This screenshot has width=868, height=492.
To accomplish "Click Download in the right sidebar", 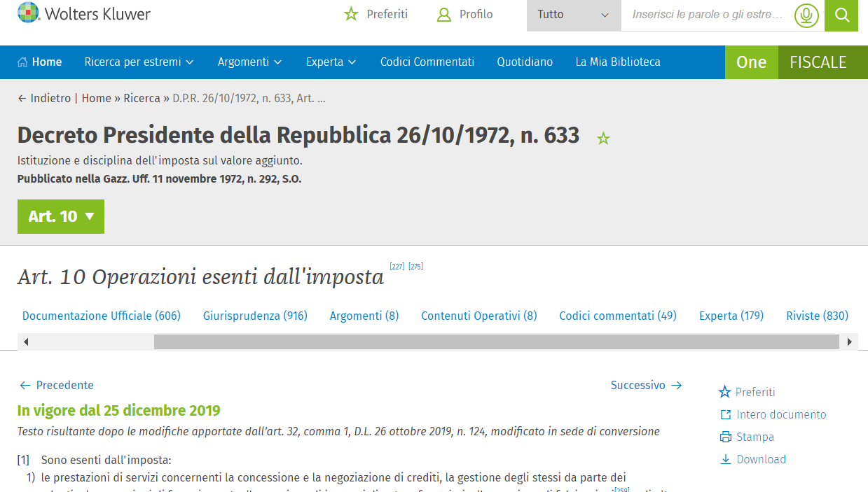I will pos(753,459).
